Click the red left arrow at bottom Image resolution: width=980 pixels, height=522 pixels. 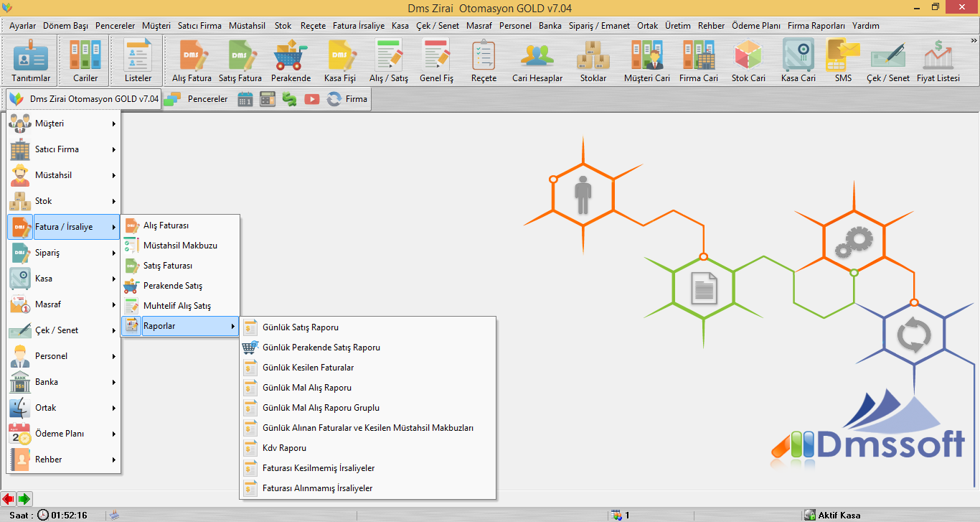pos(9,499)
